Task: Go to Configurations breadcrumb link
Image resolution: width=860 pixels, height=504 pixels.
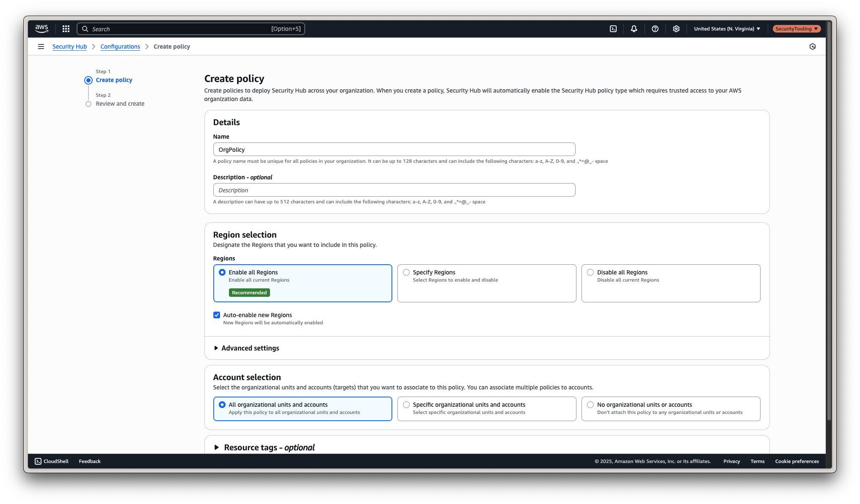Action: point(120,47)
